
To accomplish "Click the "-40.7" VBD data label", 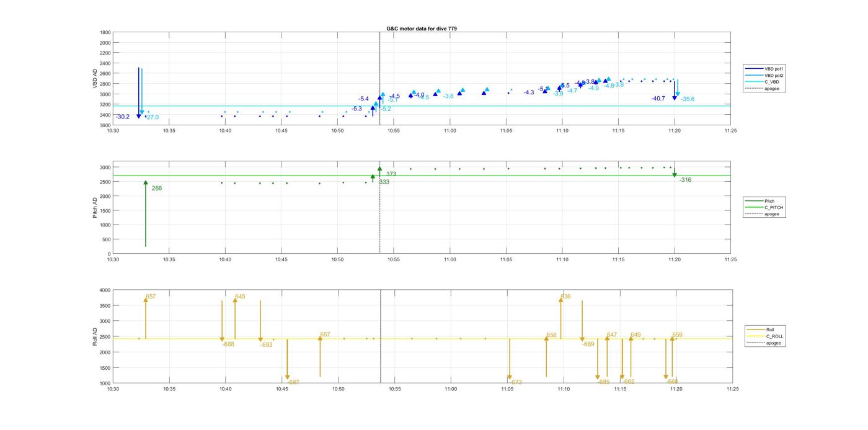I will point(658,99).
